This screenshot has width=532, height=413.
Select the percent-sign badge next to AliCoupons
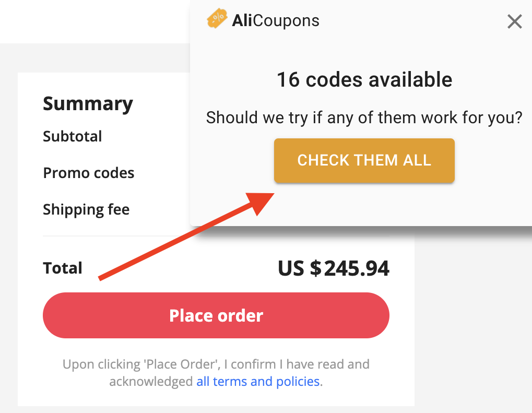point(218,19)
